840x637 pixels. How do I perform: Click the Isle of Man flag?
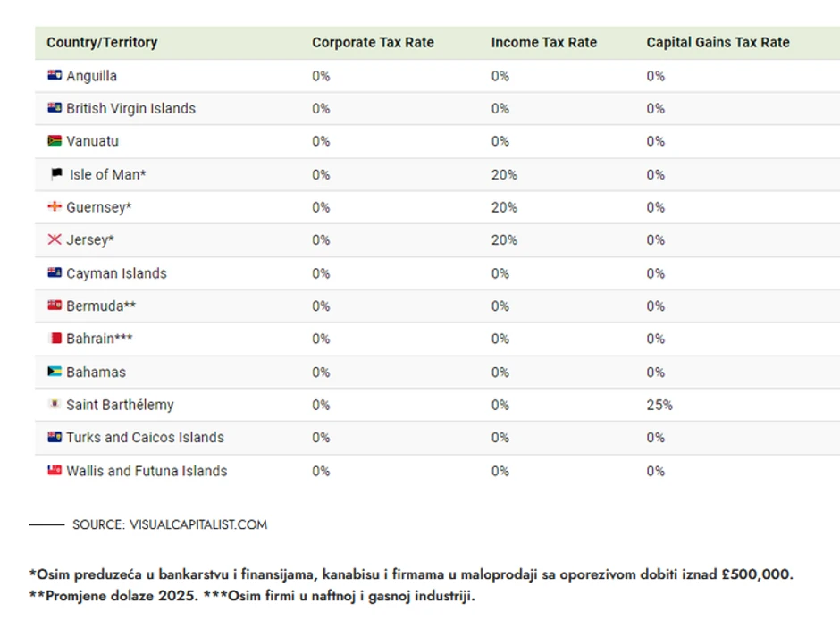pos(57,174)
